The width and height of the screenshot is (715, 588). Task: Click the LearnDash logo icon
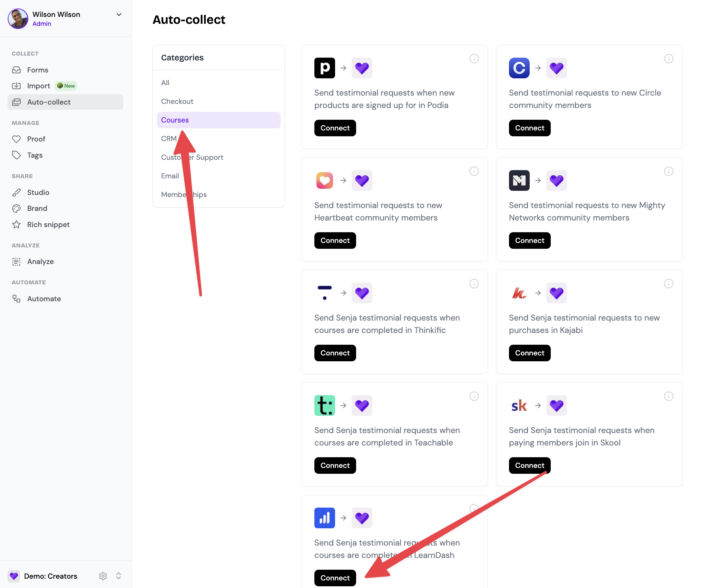point(325,518)
